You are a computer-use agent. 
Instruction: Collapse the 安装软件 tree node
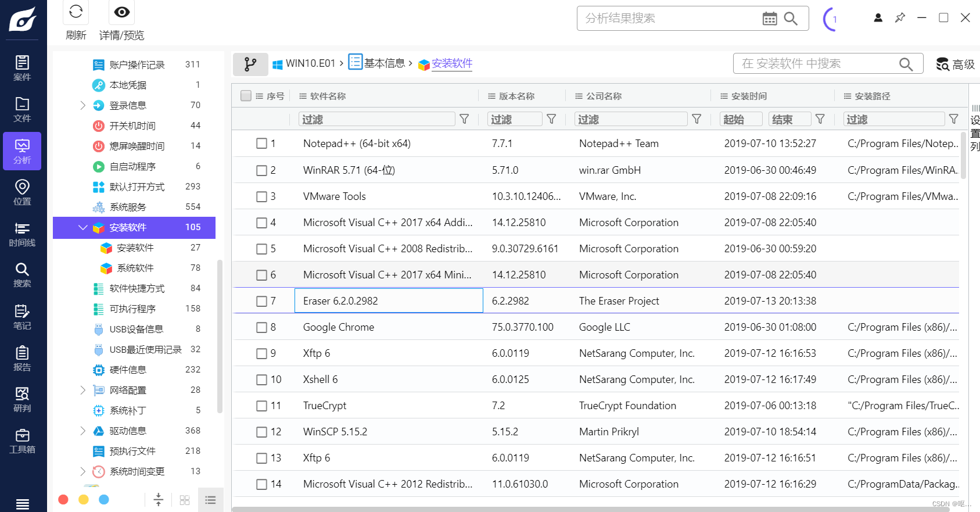(x=82, y=227)
